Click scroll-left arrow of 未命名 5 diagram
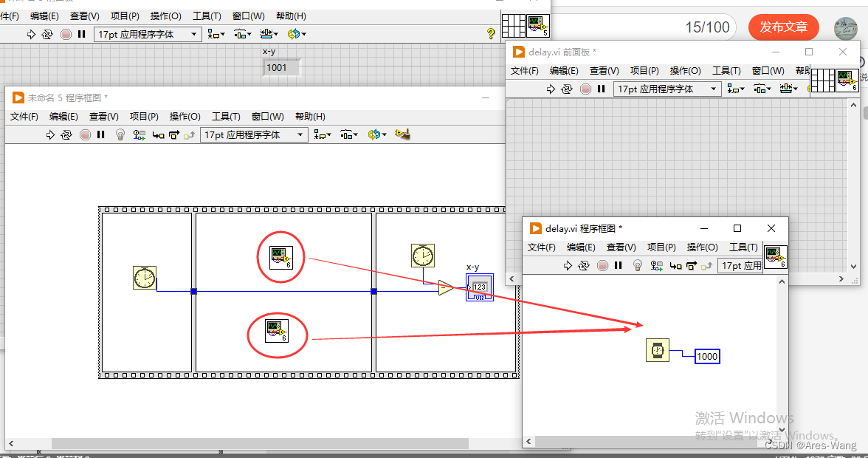 point(10,444)
